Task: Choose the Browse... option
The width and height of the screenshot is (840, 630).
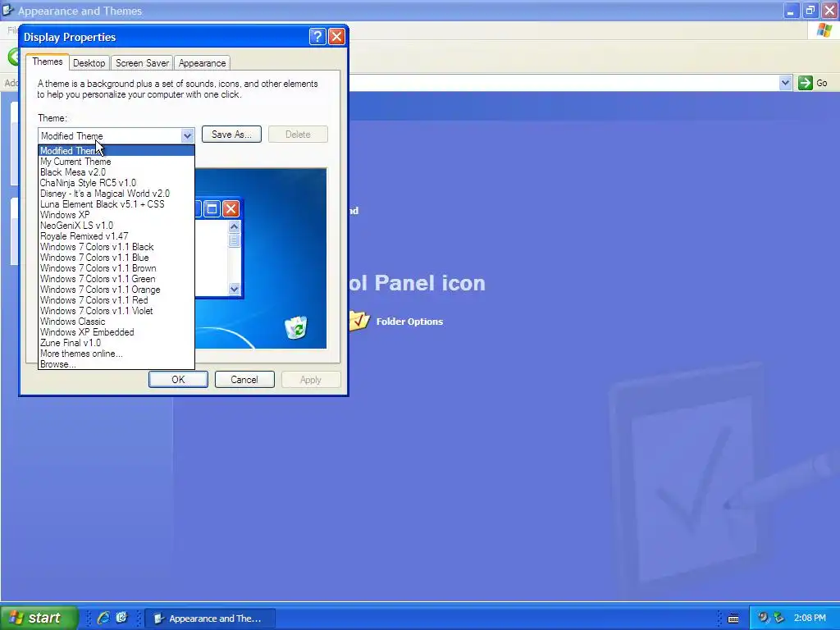Action: point(116,364)
